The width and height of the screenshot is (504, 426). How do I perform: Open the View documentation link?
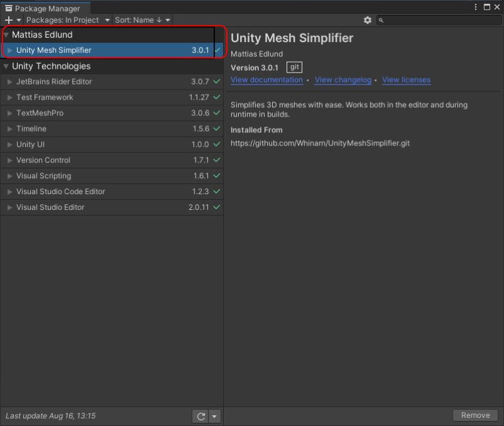coord(266,79)
